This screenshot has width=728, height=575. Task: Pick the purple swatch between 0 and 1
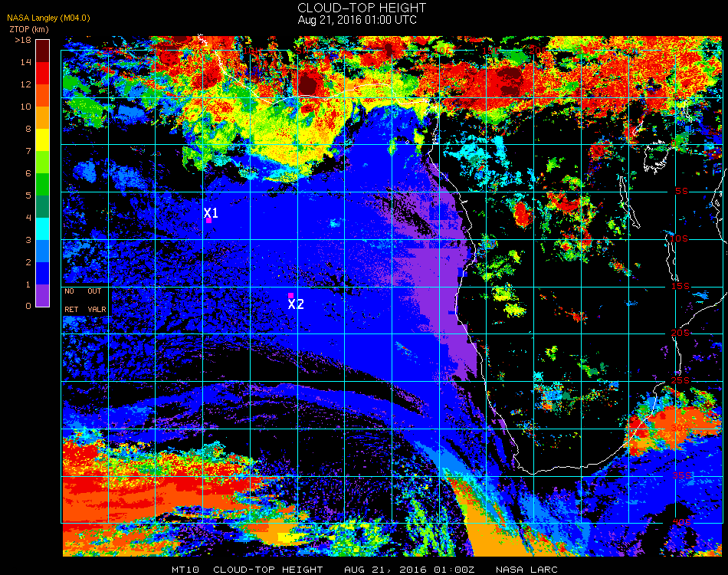tap(42, 295)
